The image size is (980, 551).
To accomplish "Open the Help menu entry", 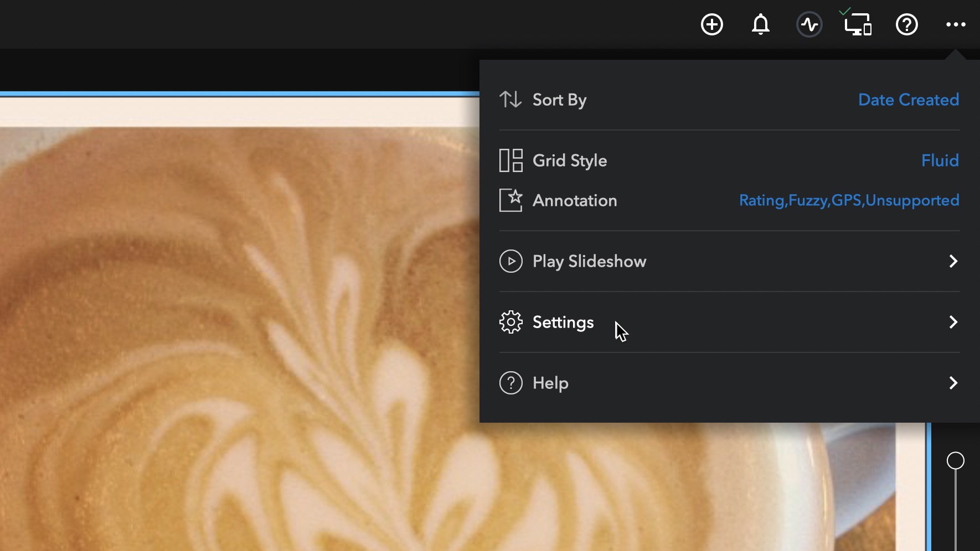I will [729, 383].
